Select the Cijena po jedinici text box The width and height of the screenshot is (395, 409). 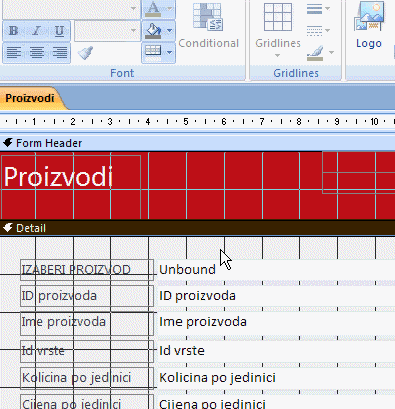[276, 402]
